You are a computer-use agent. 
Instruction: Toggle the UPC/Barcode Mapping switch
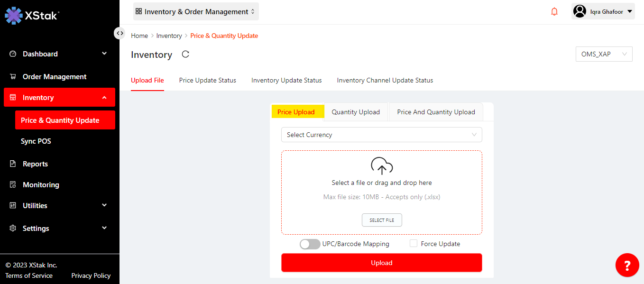pos(310,244)
